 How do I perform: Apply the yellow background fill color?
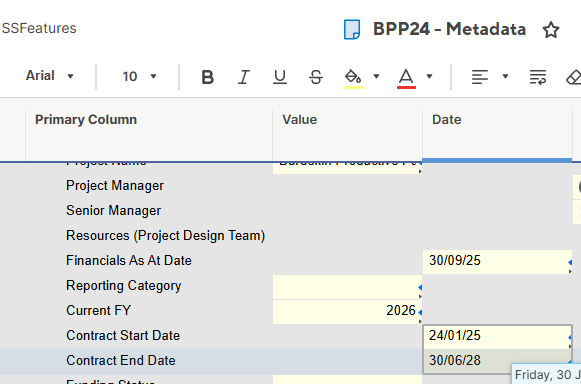353,78
